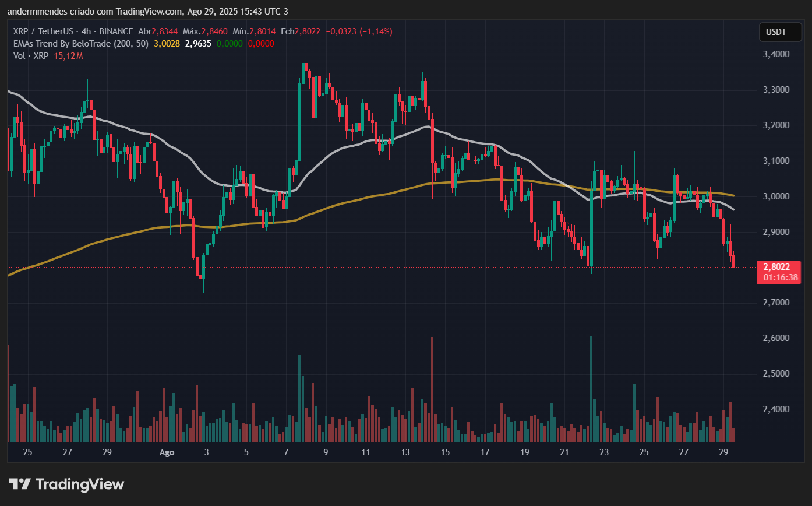Click the date label 3 on time axis
This screenshot has height=506, width=812.
click(206, 452)
